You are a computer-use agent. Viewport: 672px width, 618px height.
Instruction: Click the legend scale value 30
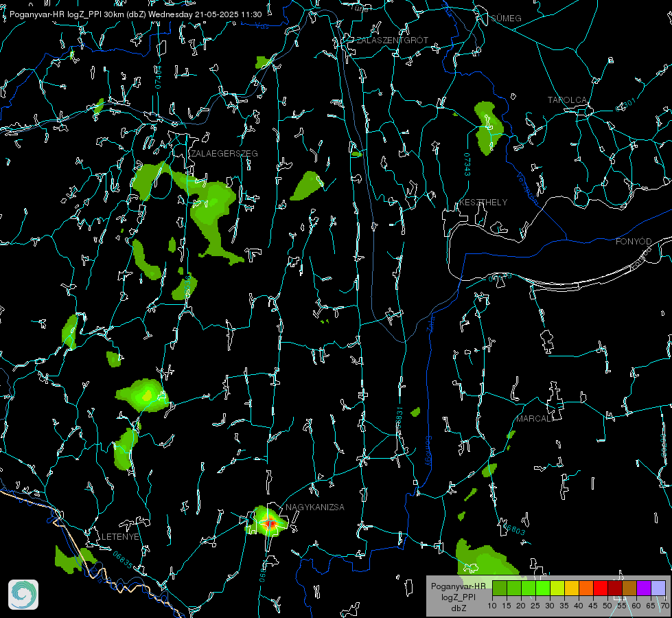click(x=550, y=606)
